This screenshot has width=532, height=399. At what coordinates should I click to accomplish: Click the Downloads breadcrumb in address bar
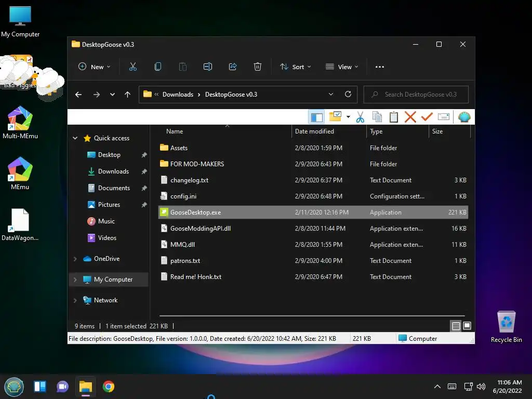pyautogui.click(x=178, y=95)
